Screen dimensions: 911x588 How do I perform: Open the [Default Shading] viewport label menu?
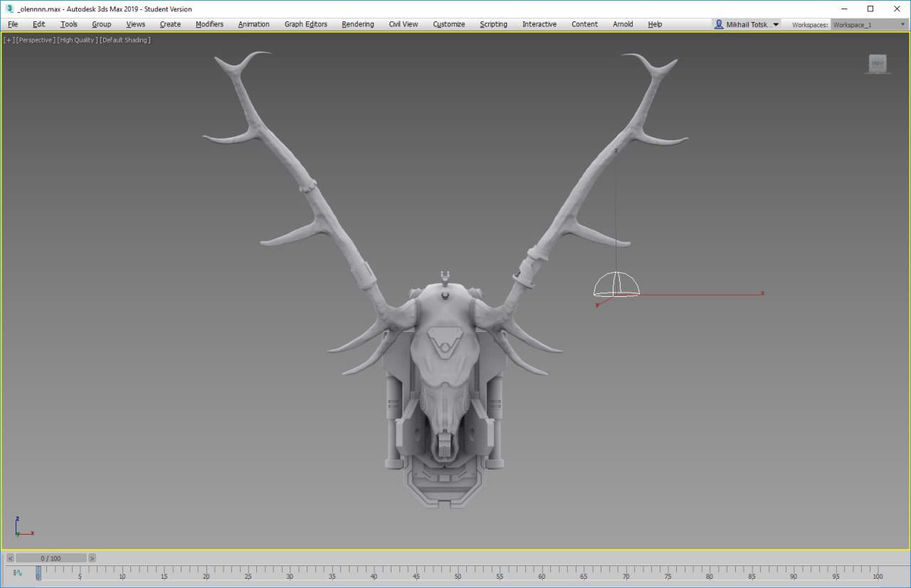point(125,40)
